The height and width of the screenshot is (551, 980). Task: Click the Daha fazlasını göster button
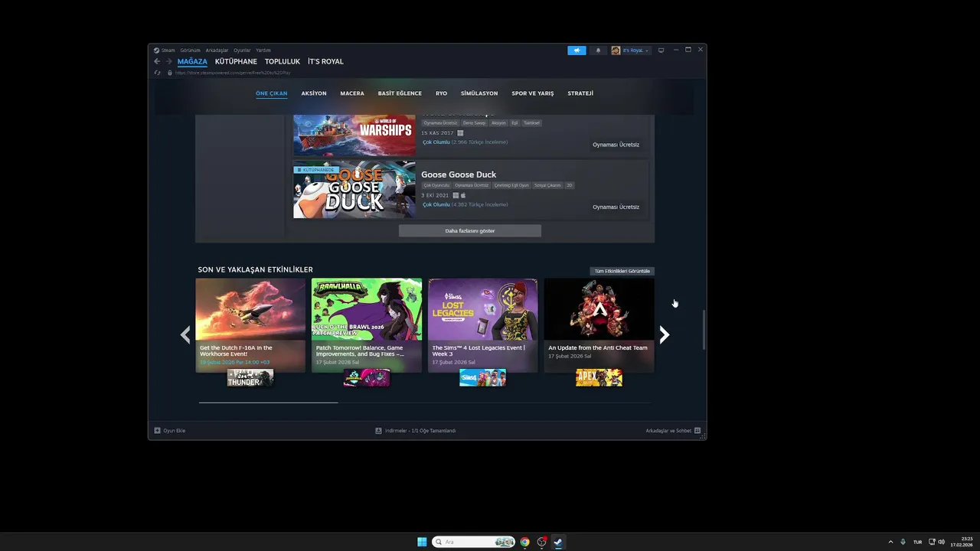pyautogui.click(x=470, y=230)
